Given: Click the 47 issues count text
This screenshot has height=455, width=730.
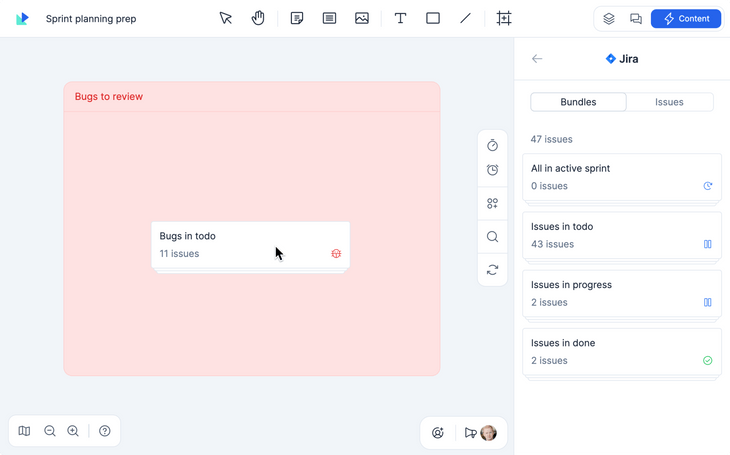Looking at the screenshot, I should (x=551, y=139).
